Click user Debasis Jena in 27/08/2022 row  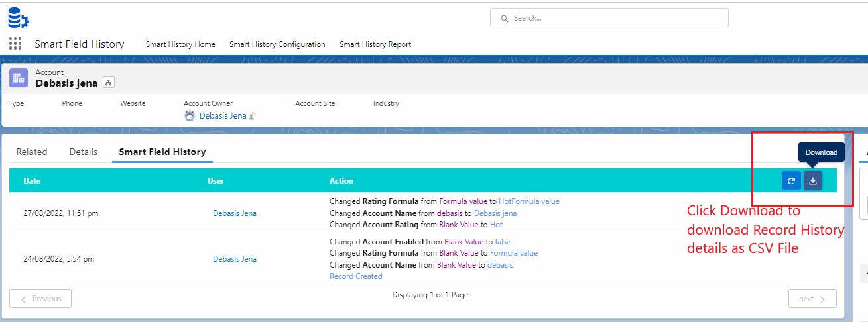pyautogui.click(x=235, y=213)
